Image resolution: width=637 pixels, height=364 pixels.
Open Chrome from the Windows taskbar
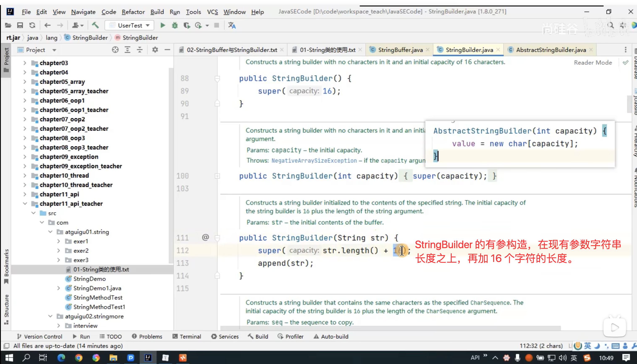pyautogui.click(x=79, y=358)
